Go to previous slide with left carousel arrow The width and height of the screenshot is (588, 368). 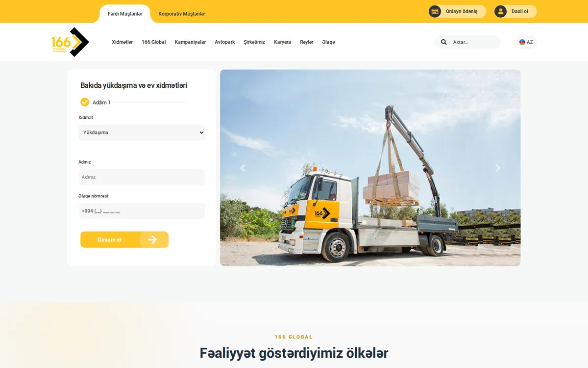pos(242,168)
